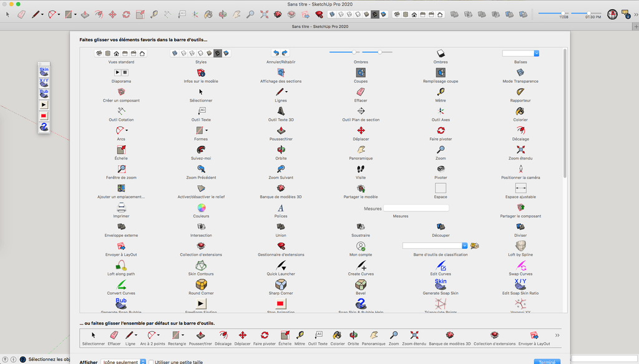Viewport: 639px width, 364px height.
Task: Select the Generate Soap Skin palette icon
Action: [x=441, y=284]
